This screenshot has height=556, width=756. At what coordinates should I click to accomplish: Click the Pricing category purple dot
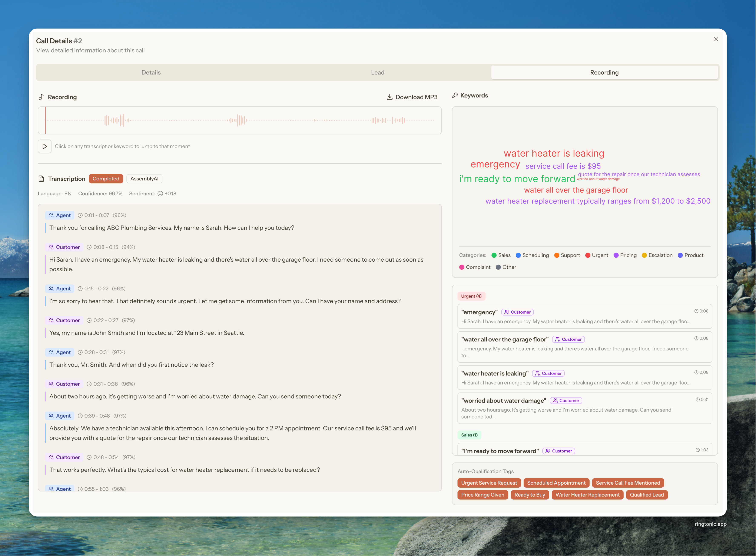tap(616, 255)
